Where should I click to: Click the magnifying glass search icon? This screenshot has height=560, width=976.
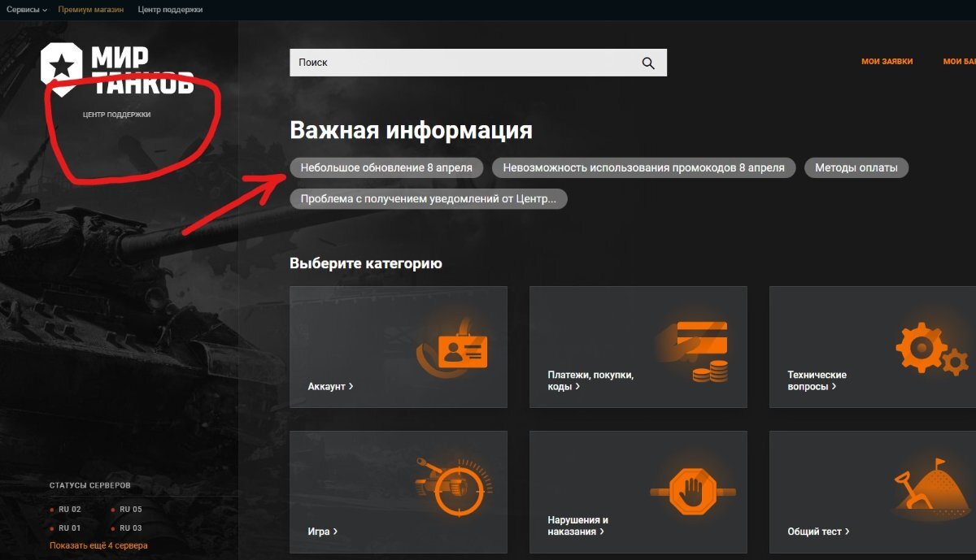[648, 63]
